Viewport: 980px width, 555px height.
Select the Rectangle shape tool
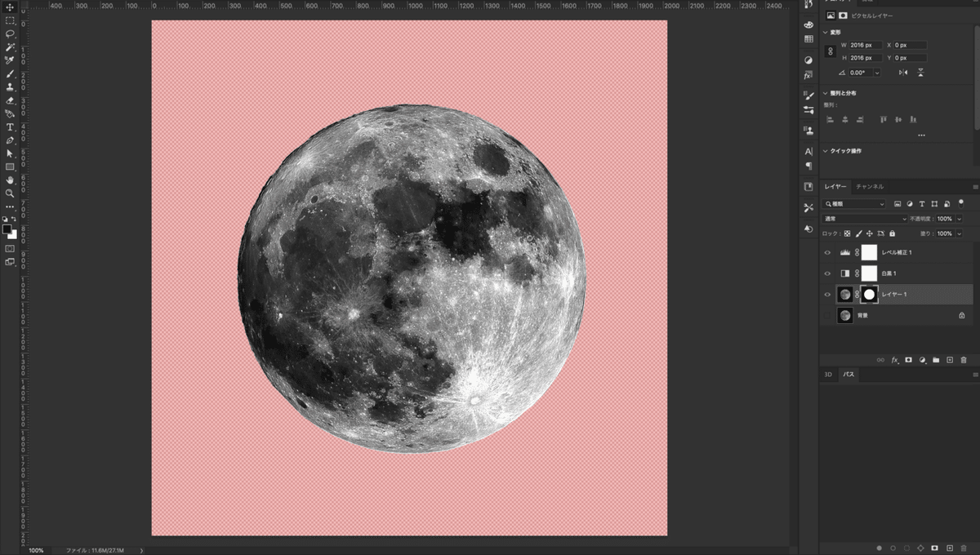pos(10,166)
